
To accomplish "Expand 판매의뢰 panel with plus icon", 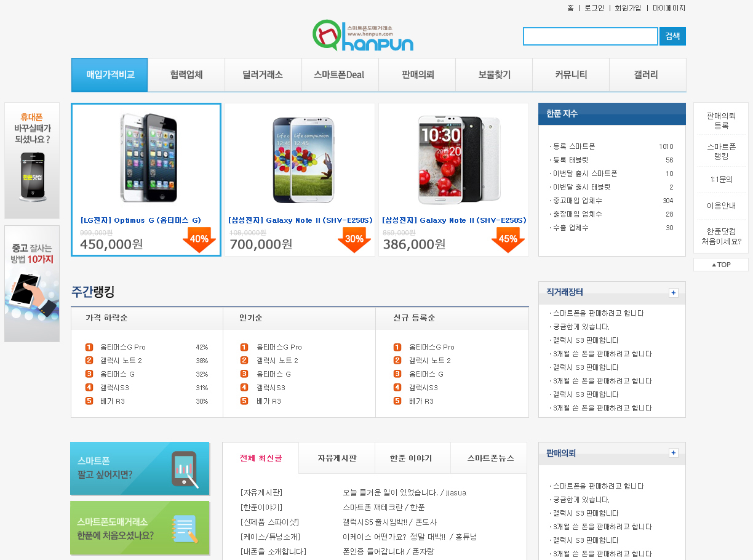I will click(674, 453).
